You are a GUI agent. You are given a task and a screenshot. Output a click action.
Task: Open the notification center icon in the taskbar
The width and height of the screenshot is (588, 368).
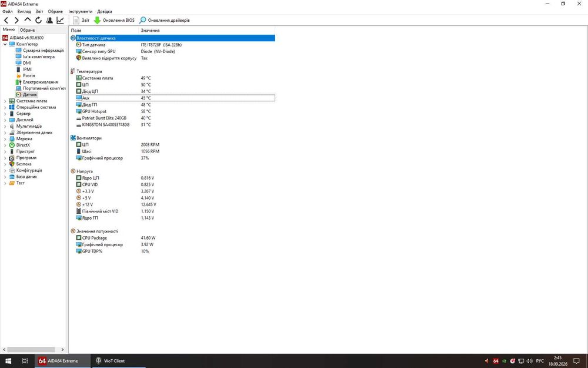[577, 361]
